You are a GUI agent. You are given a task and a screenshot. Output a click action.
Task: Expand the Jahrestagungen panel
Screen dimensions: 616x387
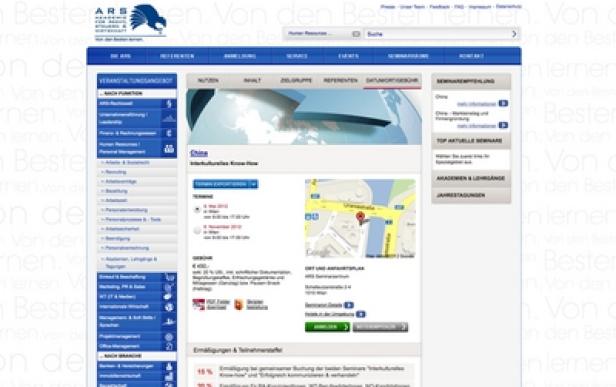click(x=471, y=195)
